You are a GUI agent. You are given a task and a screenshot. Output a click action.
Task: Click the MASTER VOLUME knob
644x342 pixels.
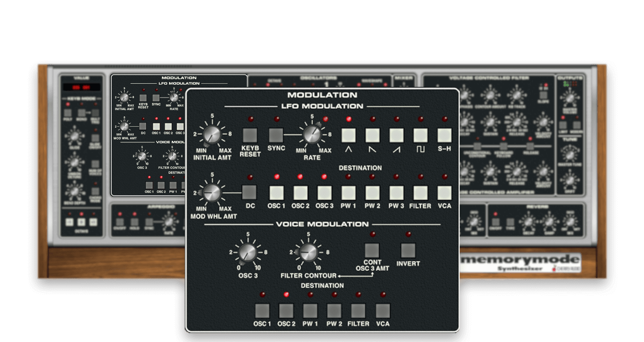570,98
